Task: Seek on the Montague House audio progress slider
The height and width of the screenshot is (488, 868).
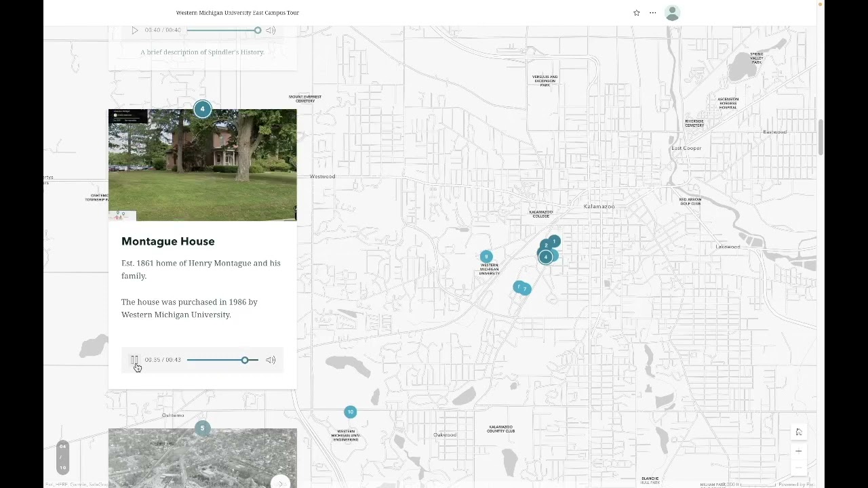Action: pyautogui.click(x=222, y=360)
